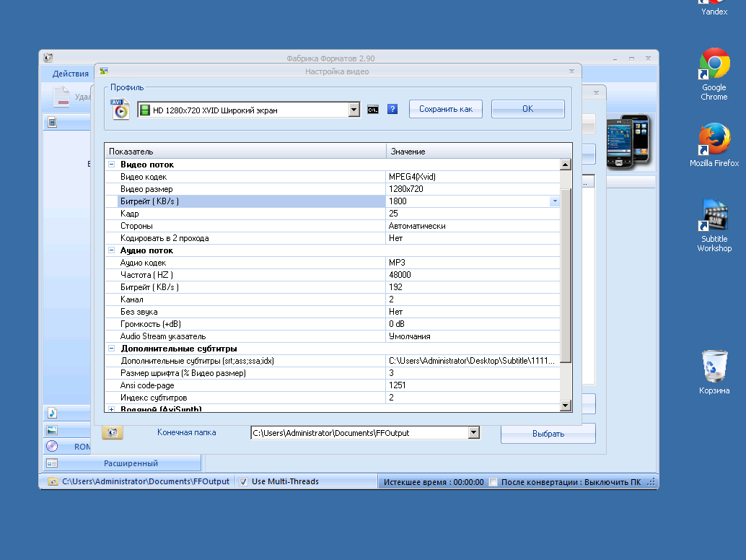This screenshot has width=746, height=560.
Task: Open the profile dropdown HD 1280x720 XVID
Action: (x=354, y=110)
